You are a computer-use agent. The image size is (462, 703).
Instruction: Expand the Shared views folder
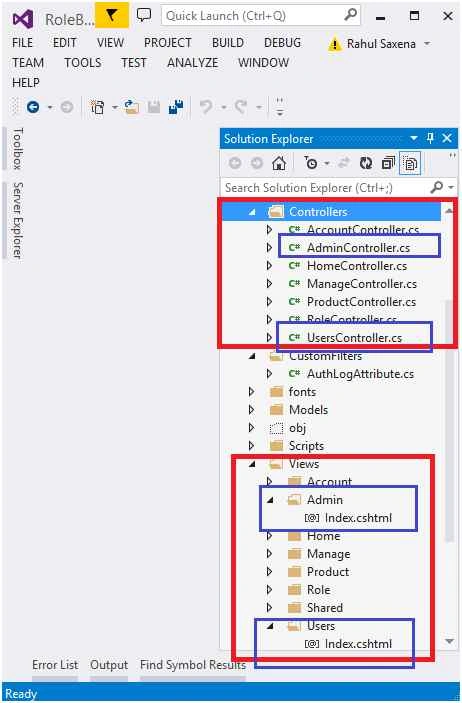coord(269,608)
